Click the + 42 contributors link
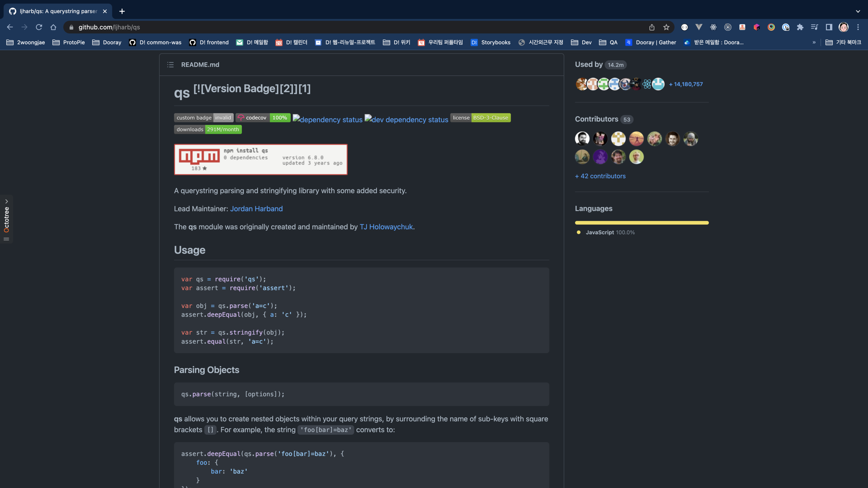Screen dimensions: 868x488 tap(600, 176)
